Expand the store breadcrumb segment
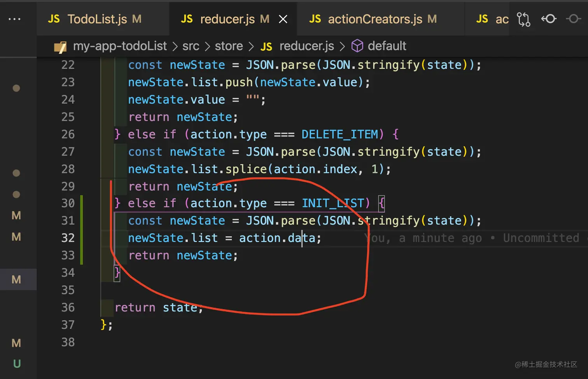This screenshot has width=588, height=379. [229, 46]
